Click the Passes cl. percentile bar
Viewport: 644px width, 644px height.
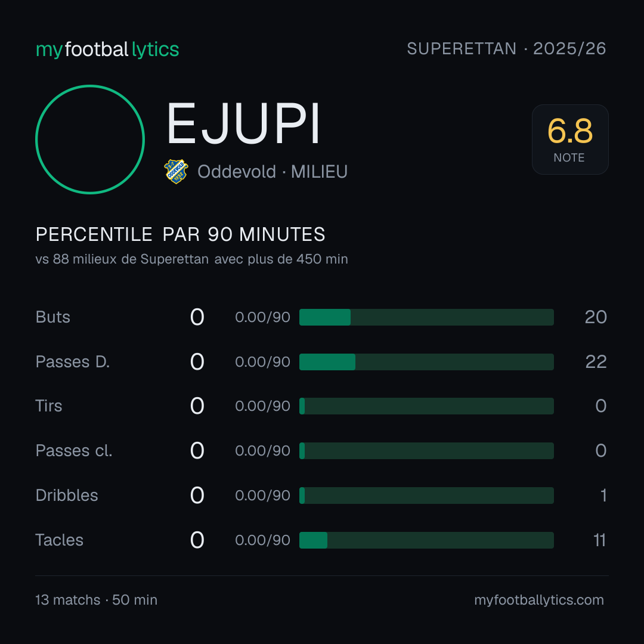(426, 451)
